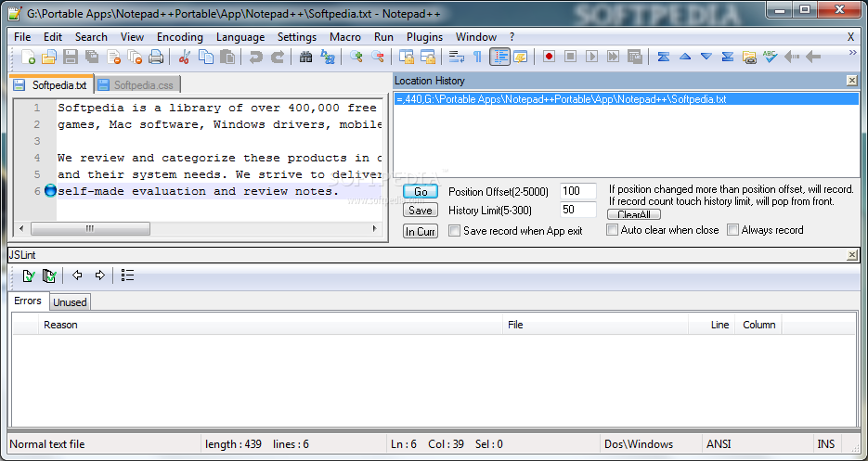
Task: Click the Close All documents toolbar icon
Action: pyautogui.click(x=135, y=57)
